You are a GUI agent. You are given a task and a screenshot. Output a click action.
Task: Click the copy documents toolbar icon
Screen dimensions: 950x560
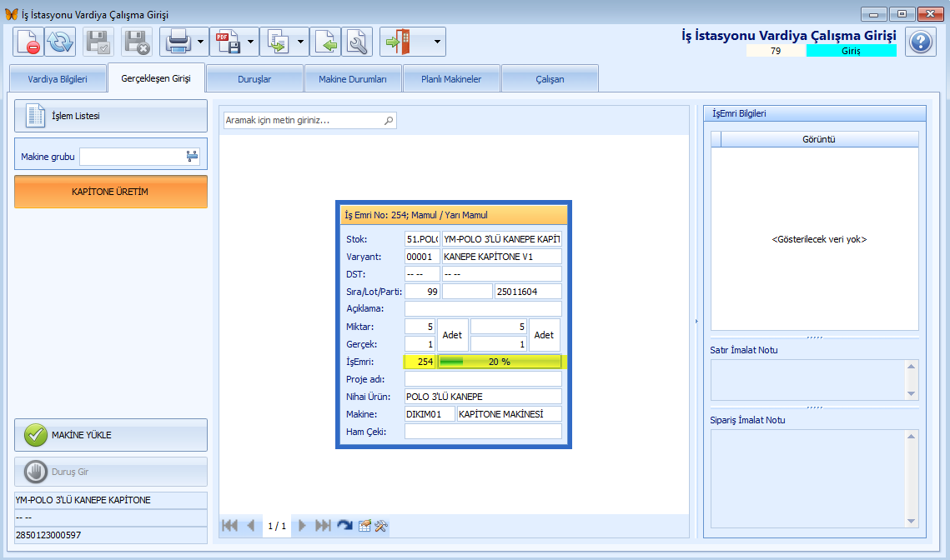point(278,42)
